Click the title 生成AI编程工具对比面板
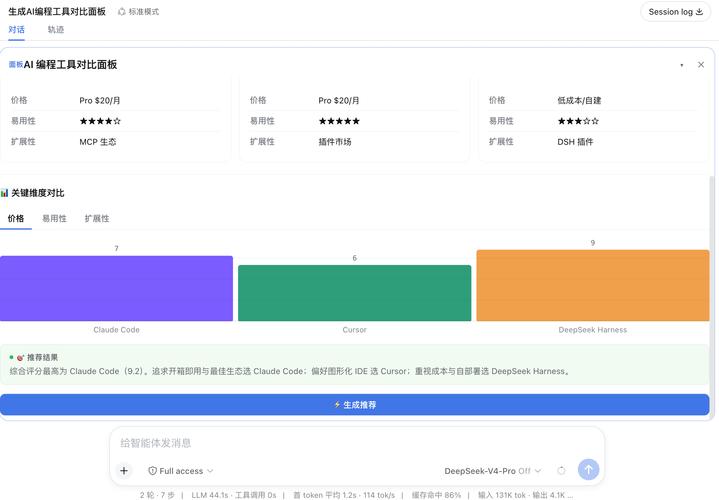Screen dimensions: 719x500 coord(57,11)
